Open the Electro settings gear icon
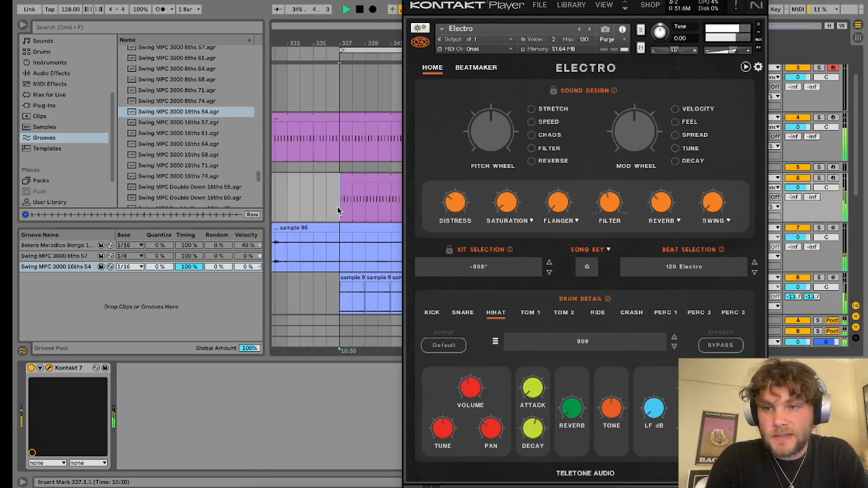This screenshot has height=488, width=868. tap(758, 67)
